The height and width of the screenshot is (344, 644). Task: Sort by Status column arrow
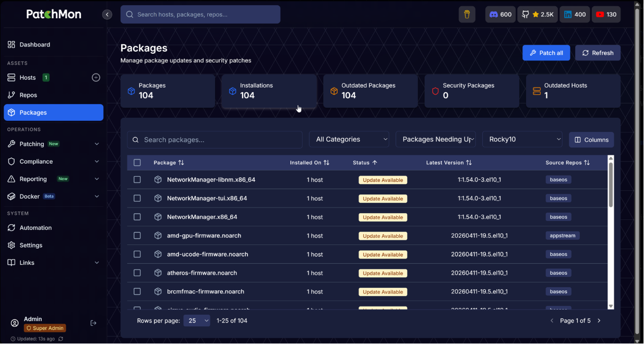[375, 163]
